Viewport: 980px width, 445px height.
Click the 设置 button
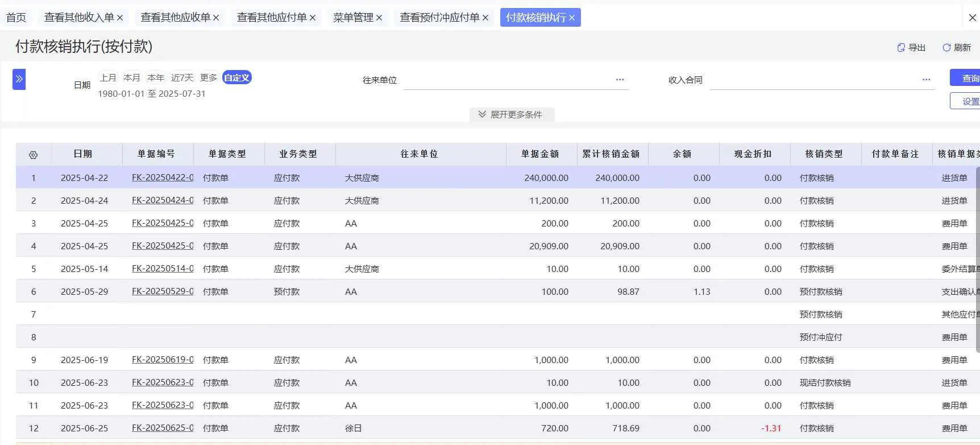coord(965,101)
